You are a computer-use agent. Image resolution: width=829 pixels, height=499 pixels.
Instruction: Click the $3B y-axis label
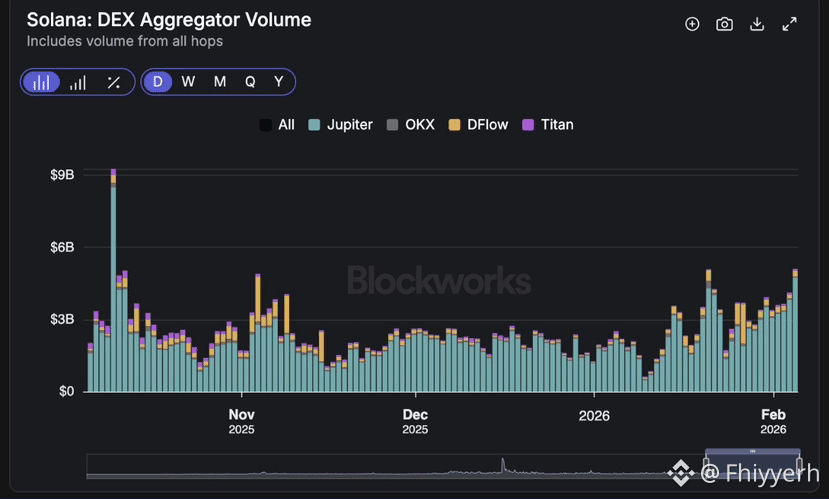click(x=62, y=319)
